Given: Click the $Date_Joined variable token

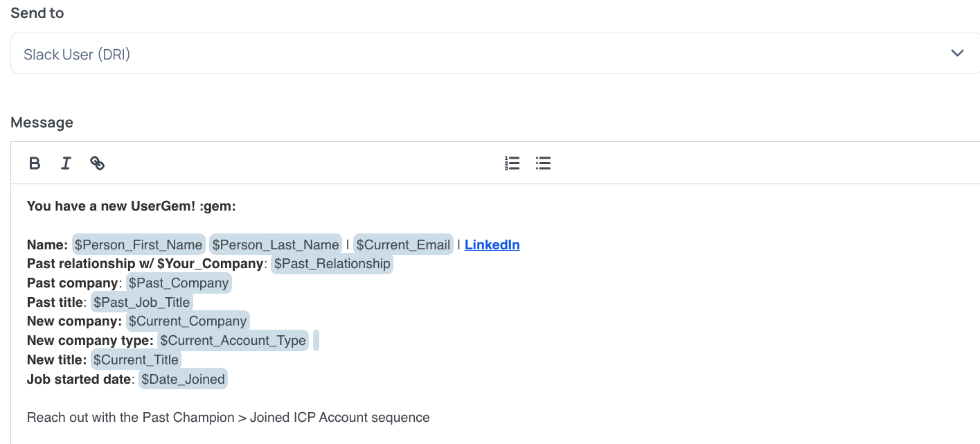Looking at the screenshot, I should tap(183, 379).
